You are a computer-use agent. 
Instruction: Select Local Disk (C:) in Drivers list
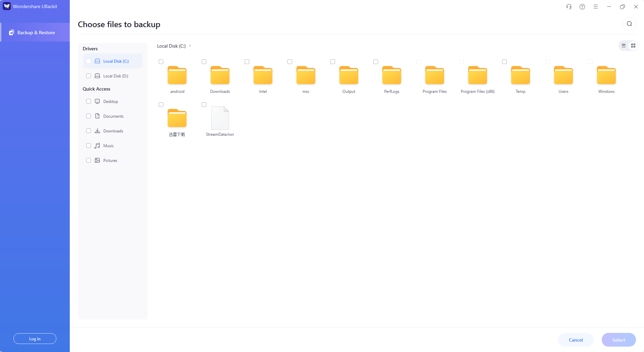click(x=113, y=61)
